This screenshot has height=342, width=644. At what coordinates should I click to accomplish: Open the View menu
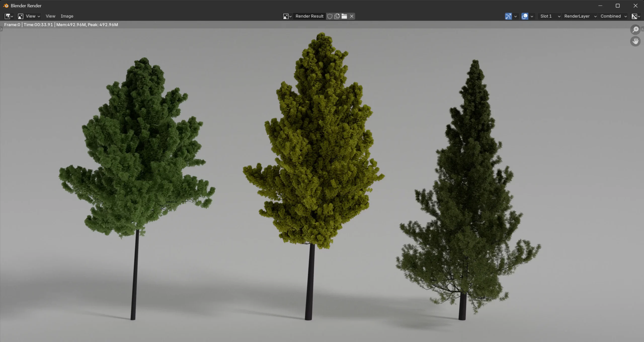pyautogui.click(x=50, y=16)
